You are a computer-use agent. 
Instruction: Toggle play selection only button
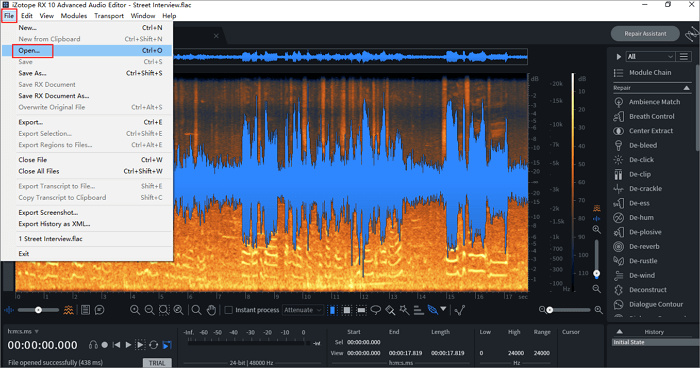click(140, 345)
